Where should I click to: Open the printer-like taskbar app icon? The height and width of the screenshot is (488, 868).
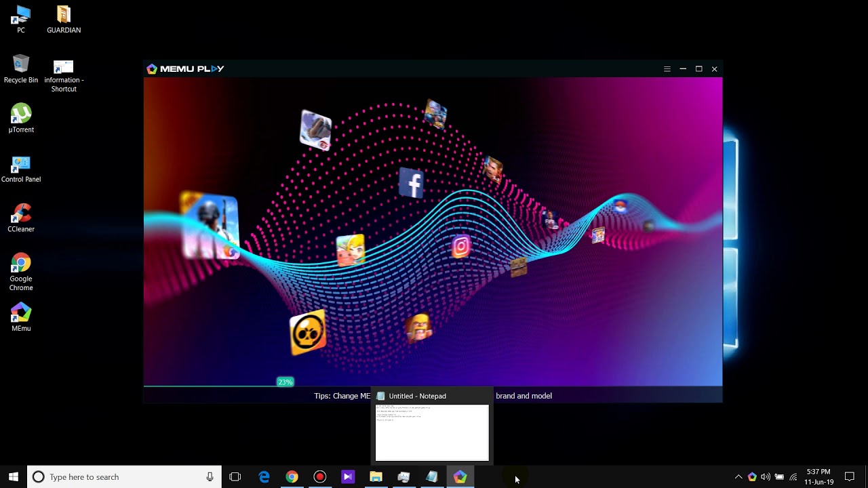[x=403, y=477]
